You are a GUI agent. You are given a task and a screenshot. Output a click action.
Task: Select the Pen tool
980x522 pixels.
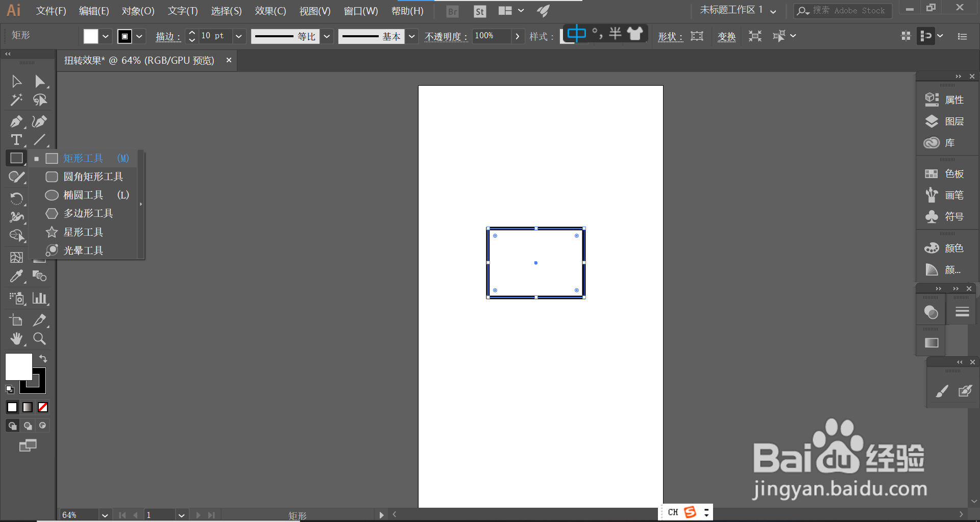coord(16,121)
